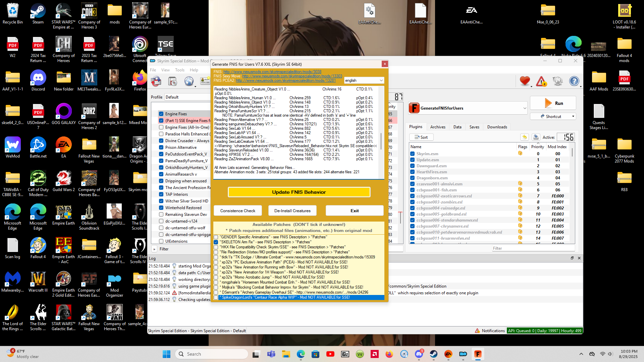The height and width of the screenshot is (362, 644).
Task: Click the blue help question mark icon
Action: pos(574,81)
